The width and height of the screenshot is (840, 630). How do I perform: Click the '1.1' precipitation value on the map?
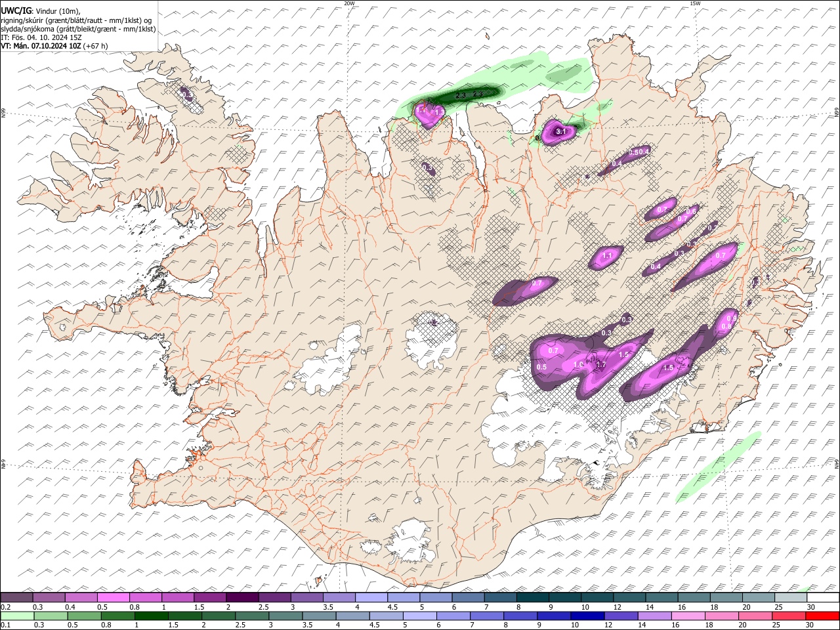click(608, 256)
